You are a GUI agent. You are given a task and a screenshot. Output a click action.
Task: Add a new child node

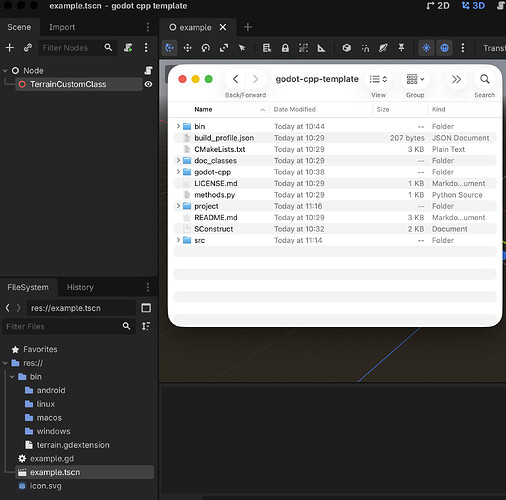[10, 48]
